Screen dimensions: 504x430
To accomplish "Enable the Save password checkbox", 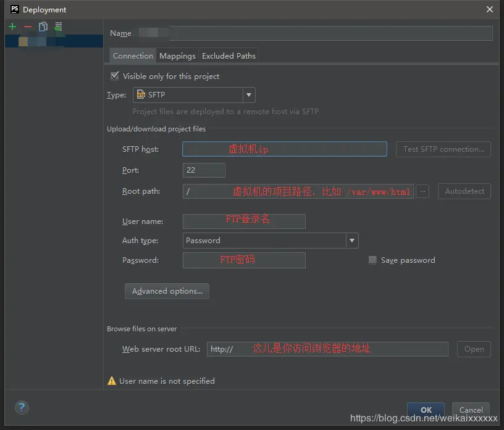I will [372, 260].
